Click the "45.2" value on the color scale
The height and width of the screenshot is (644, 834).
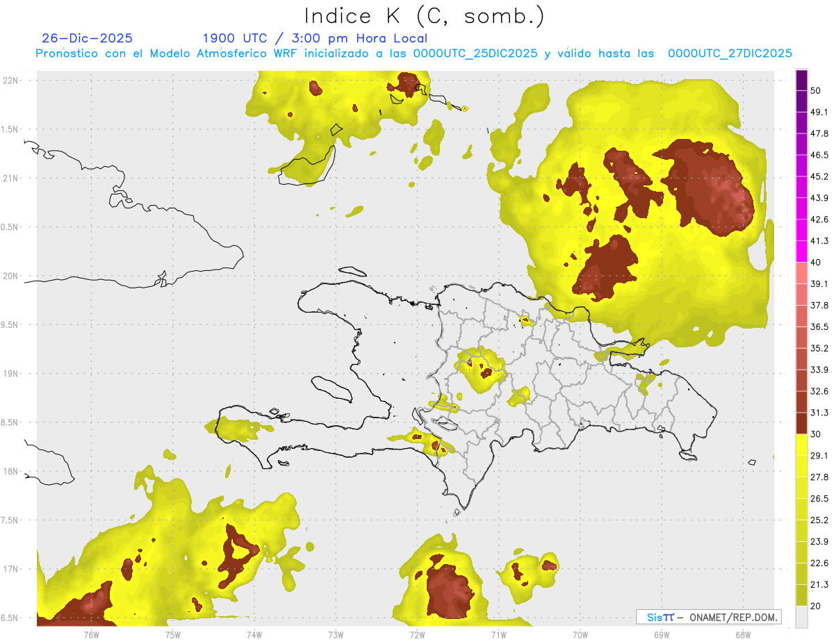coord(820,176)
